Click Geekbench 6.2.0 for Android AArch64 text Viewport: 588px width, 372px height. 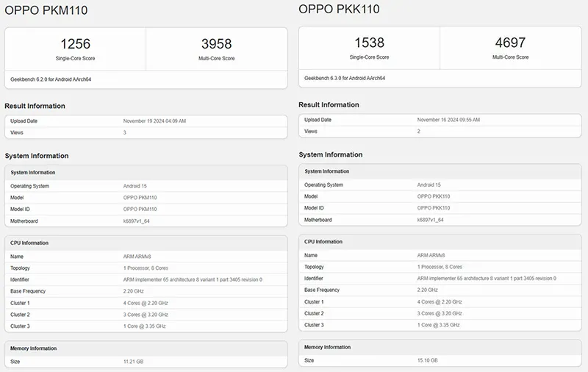[51, 79]
